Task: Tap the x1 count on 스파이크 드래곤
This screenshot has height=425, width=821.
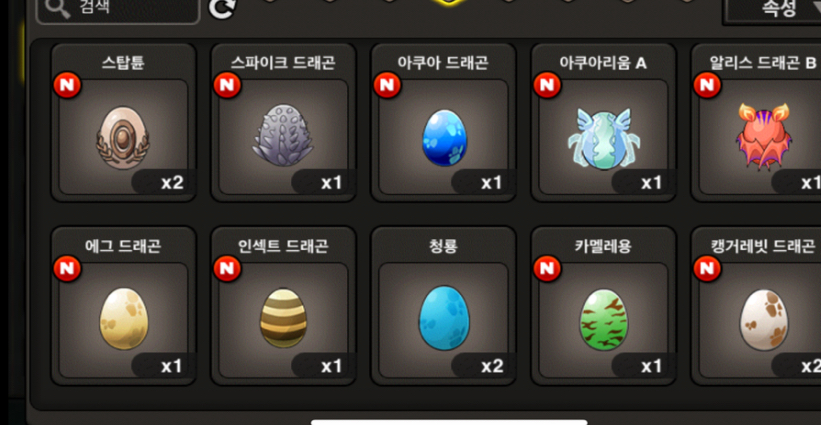Action: click(x=331, y=183)
